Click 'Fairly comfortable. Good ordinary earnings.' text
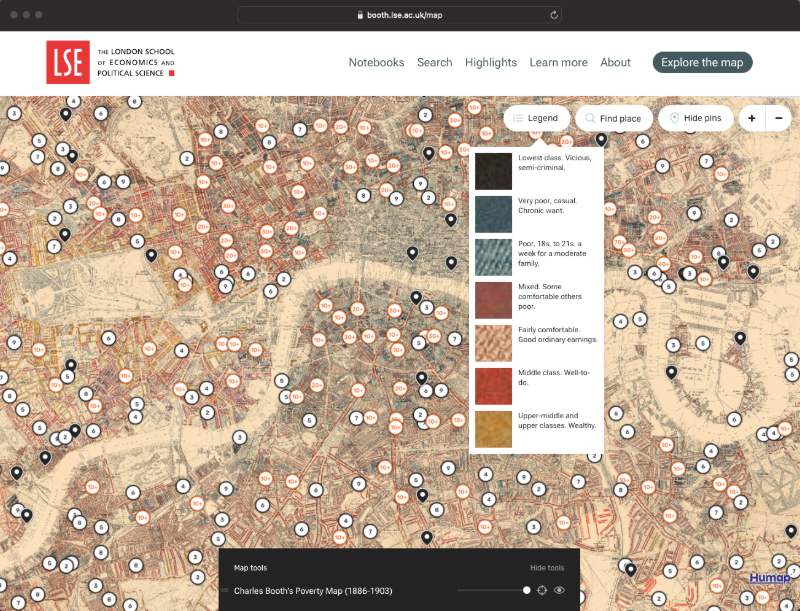 [558, 335]
